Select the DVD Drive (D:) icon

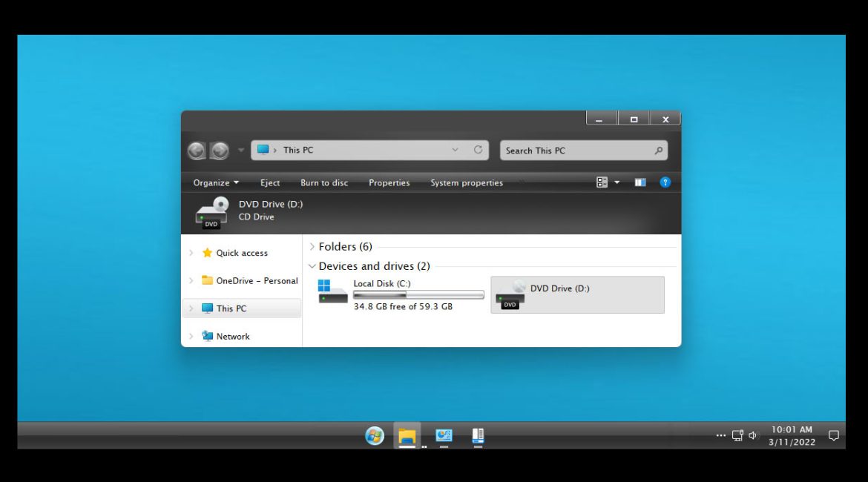[x=510, y=294]
